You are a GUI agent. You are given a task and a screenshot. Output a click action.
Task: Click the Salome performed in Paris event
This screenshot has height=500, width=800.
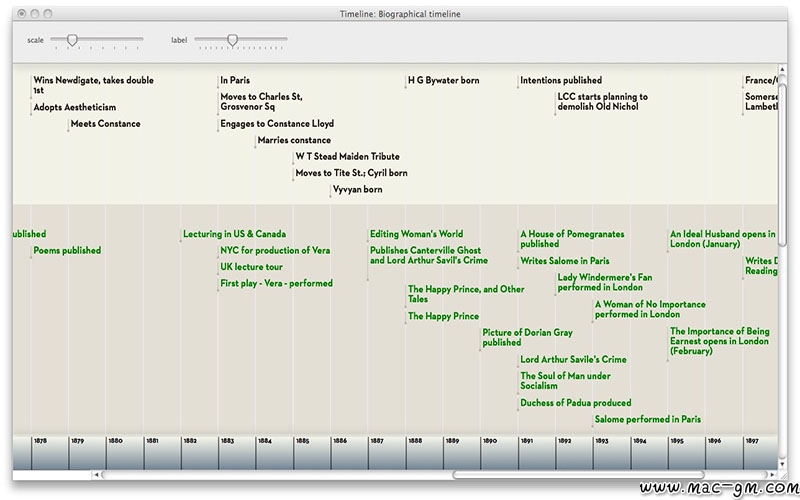[x=647, y=420]
